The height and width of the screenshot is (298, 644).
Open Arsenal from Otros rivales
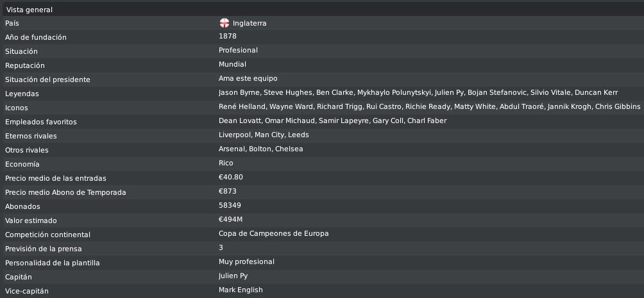232,149
